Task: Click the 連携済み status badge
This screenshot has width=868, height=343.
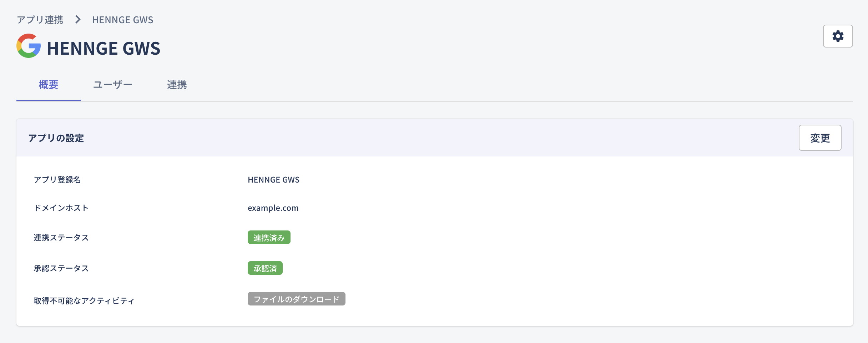Action: 269,238
